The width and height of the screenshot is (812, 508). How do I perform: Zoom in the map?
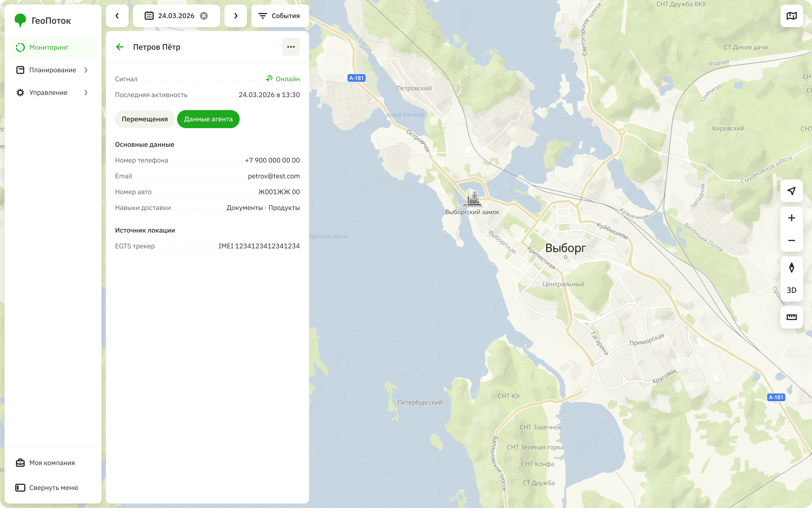click(792, 218)
